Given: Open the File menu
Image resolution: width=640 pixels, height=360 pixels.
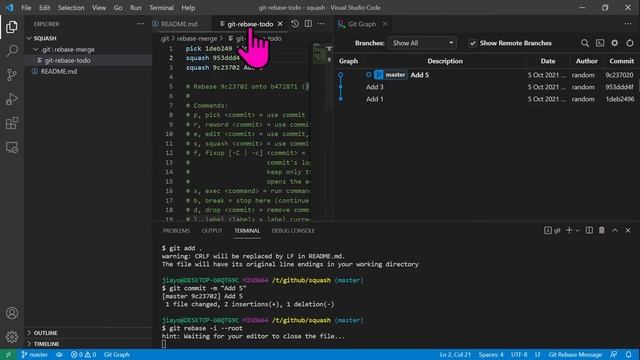Looking at the screenshot, I should coord(26,8).
